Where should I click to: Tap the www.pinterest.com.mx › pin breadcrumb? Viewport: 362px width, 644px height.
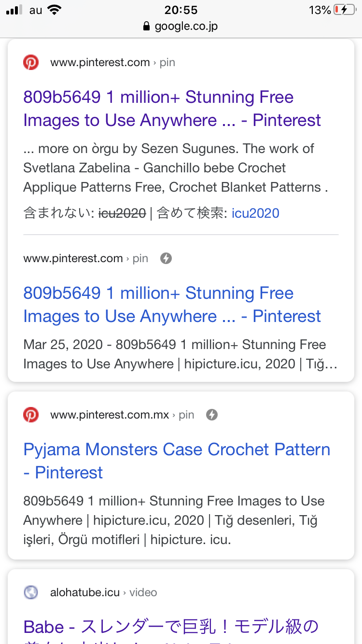point(122,415)
